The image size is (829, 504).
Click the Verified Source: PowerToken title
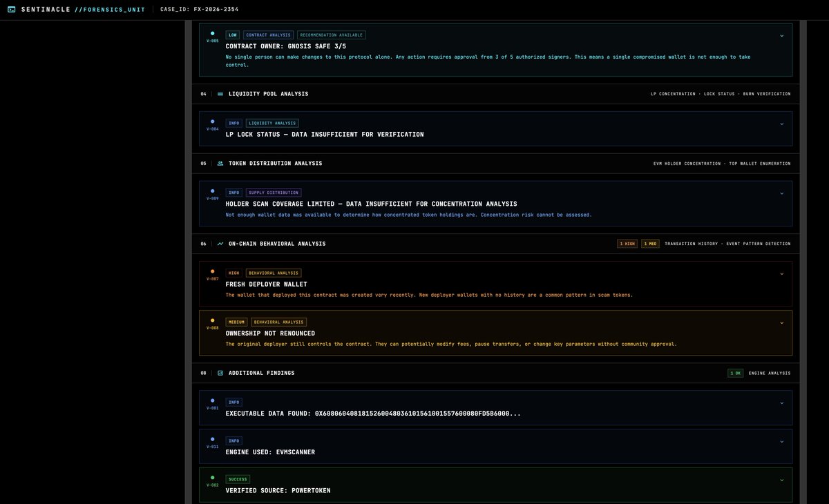click(278, 491)
